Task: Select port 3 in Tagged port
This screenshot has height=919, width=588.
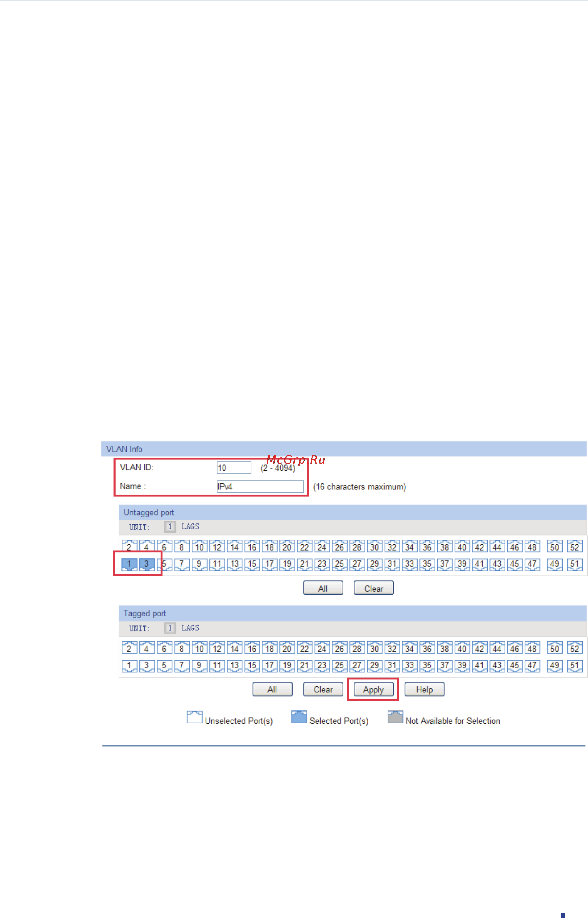Action: [x=147, y=666]
